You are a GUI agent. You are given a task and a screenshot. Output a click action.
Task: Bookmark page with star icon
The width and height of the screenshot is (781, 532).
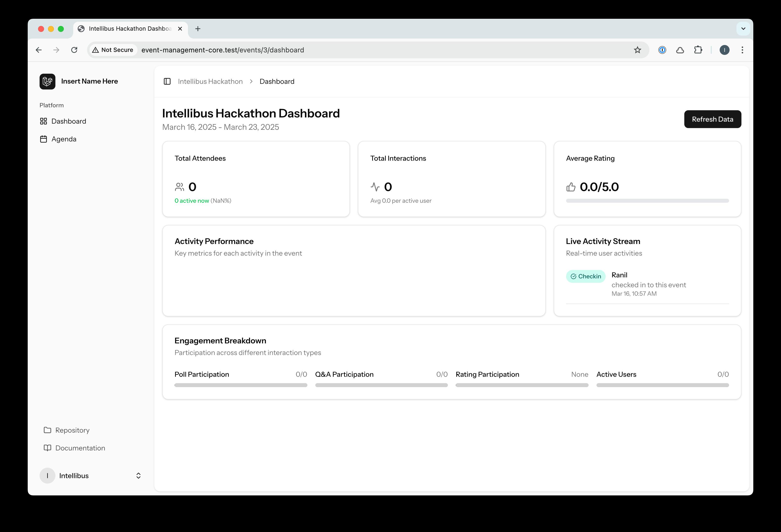637,50
